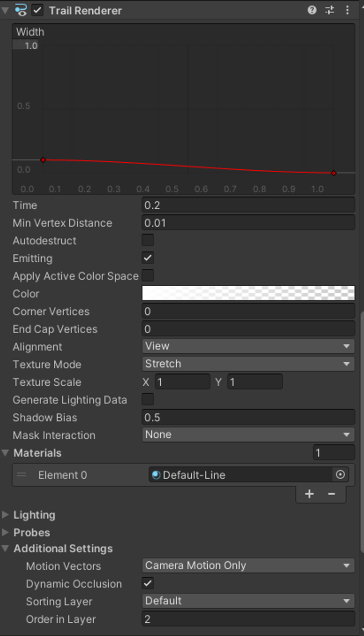The height and width of the screenshot is (636, 364).
Task: Click the Trail Renderer header title
Action: (85, 11)
